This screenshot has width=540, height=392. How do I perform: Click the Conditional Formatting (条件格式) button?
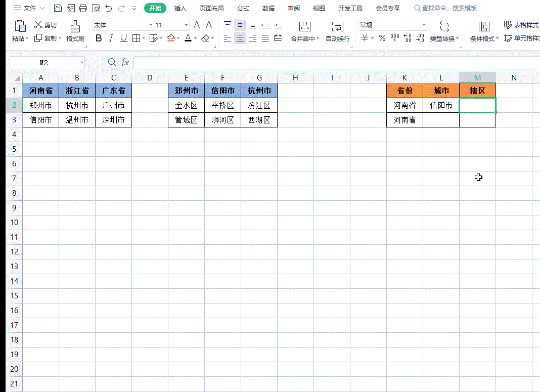(484, 31)
